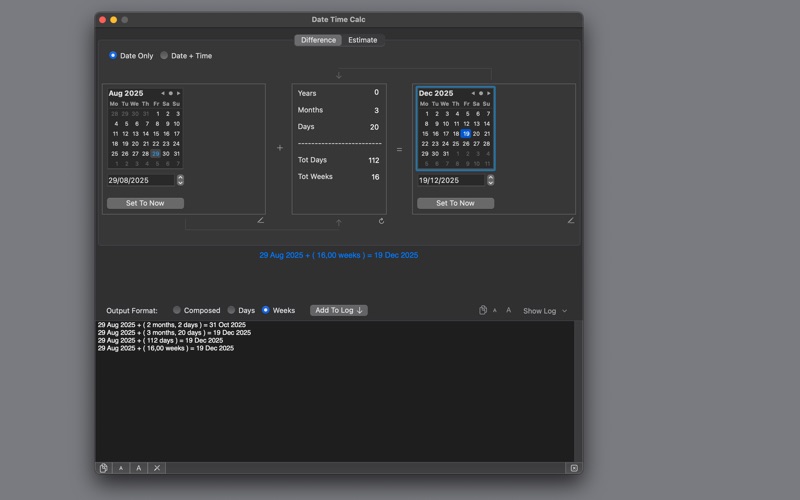Switch to the Estimate tab

coord(363,40)
